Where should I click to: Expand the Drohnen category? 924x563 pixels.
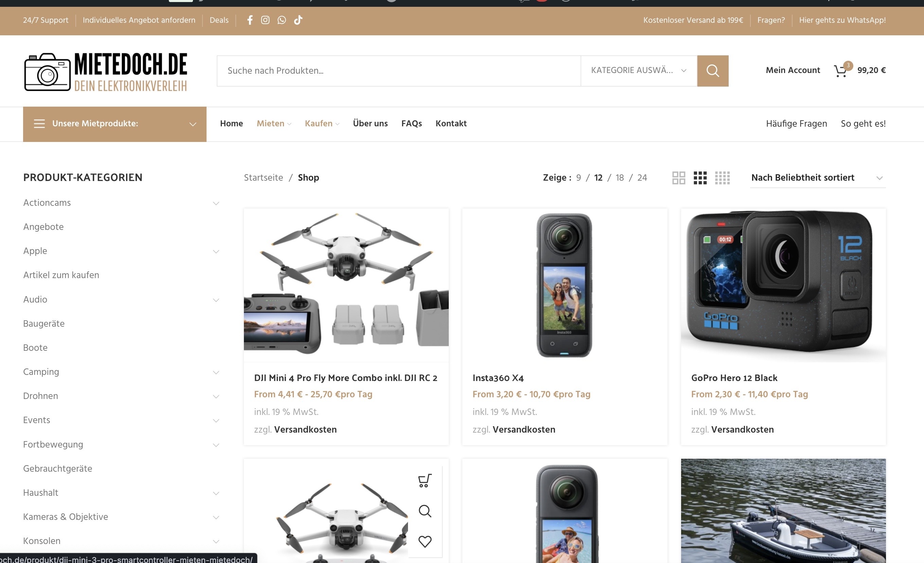[216, 397]
